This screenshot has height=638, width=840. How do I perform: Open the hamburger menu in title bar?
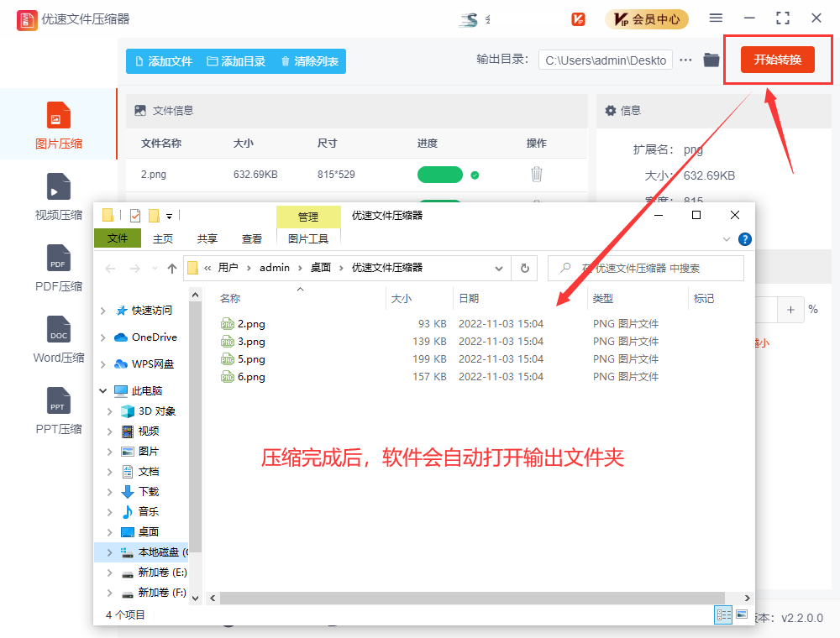click(x=716, y=18)
